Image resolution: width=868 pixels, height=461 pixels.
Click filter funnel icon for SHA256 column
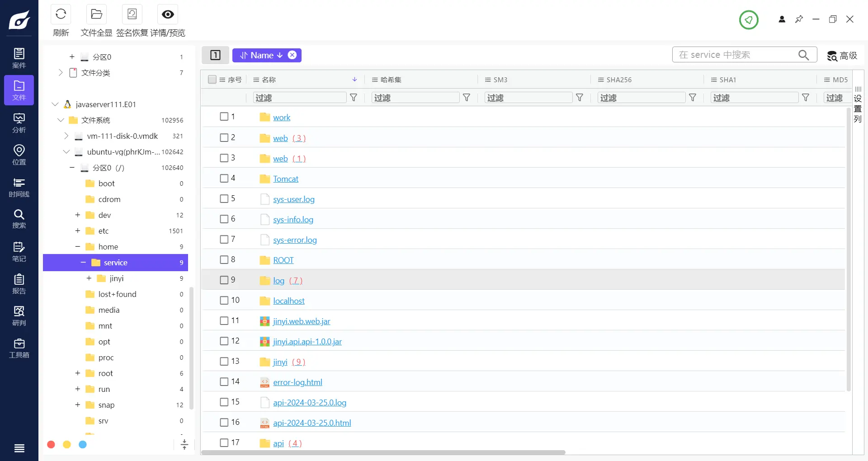[x=693, y=98]
